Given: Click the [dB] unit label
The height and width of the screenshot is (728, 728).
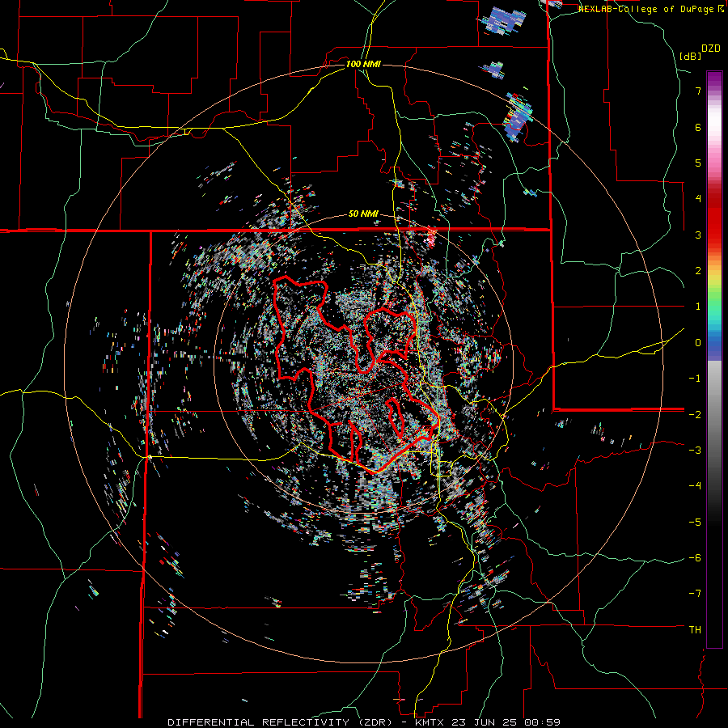Looking at the screenshot, I should pyautogui.click(x=690, y=56).
